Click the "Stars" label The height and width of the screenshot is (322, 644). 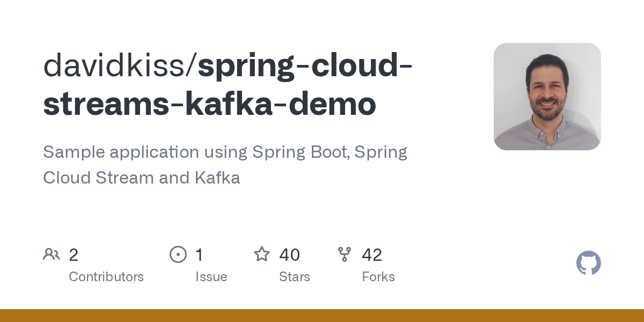point(295,277)
